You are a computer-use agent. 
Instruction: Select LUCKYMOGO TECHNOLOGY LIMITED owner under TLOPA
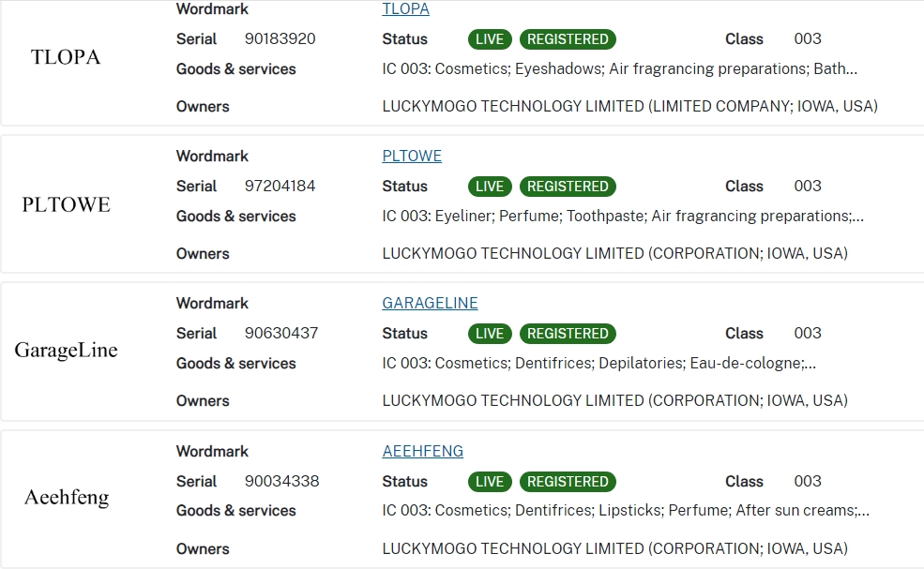tap(629, 106)
